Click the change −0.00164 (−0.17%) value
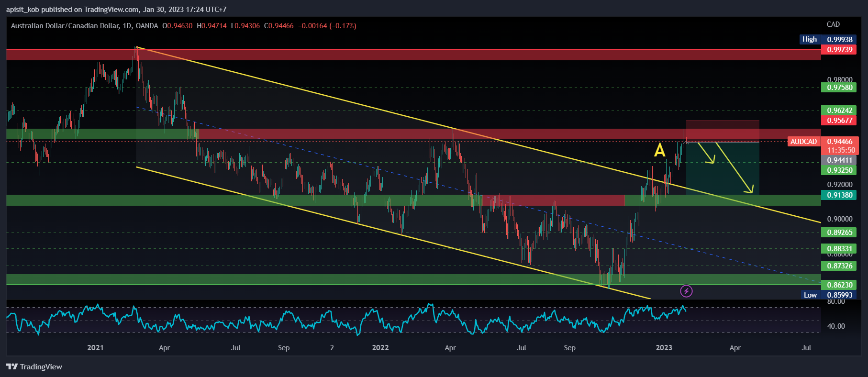This screenshot has height=377, width=868. (327, 26)
